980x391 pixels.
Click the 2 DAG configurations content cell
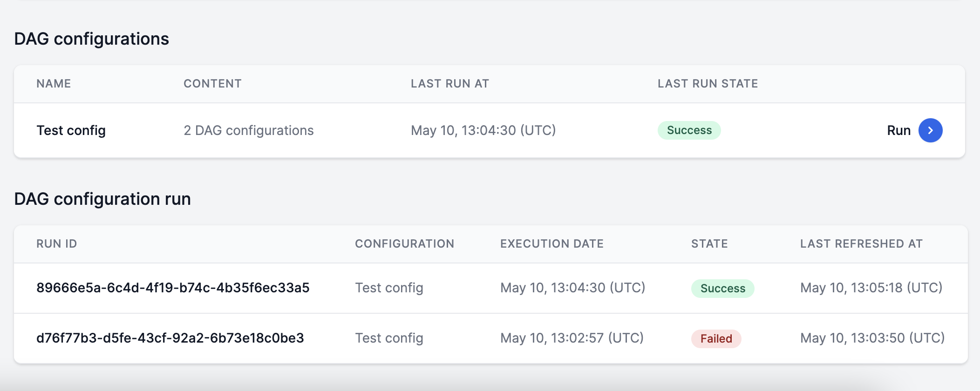coord(249,130)
